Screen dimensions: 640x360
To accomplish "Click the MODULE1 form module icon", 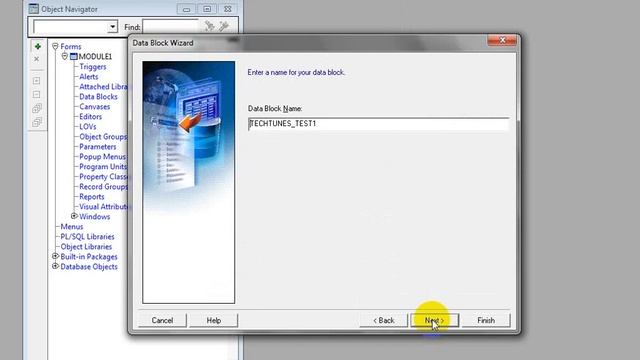I will point(73,56).
